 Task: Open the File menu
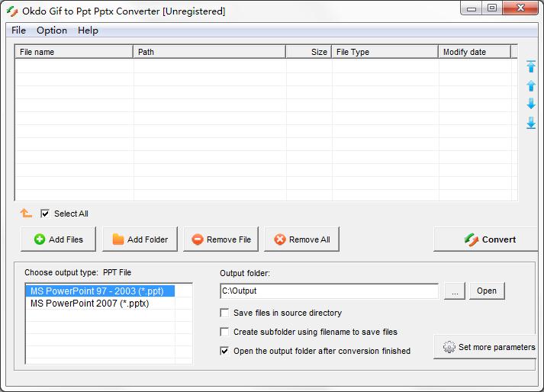[18, 31]
